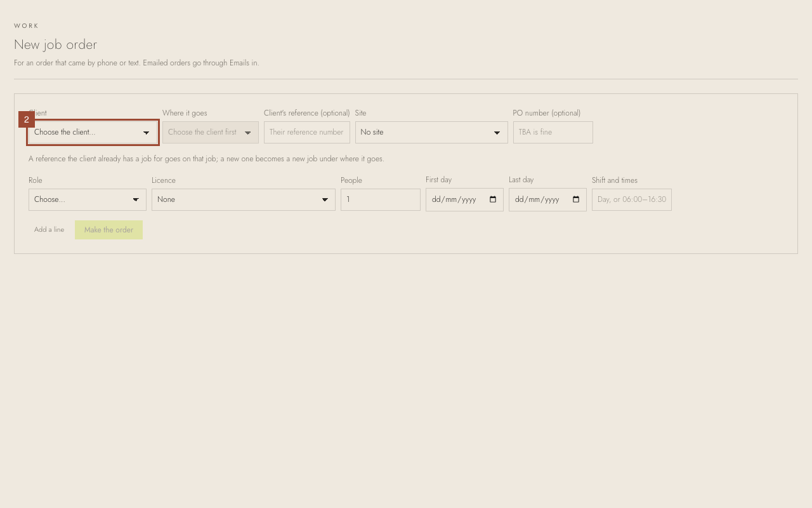This screenshot has width=812, height=508.
Task: Open the 'Where it goes' dropdown
Action: [211, 132]
